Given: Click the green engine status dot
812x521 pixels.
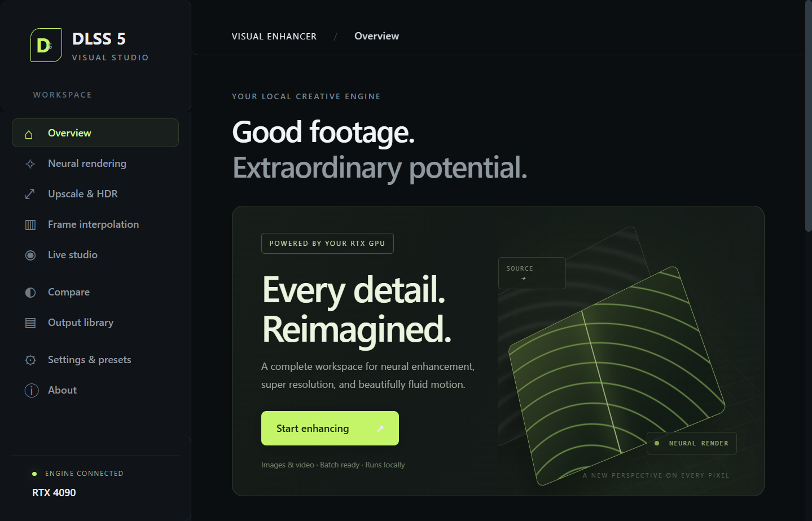Looking at the screenshot, I should click(34, 474).
